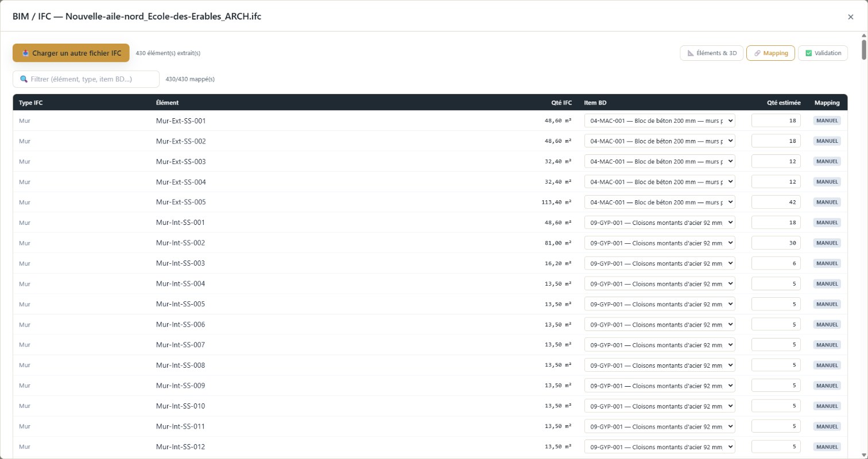868x459 pixels.
Task: Click the 113,40 m² quantity cell
Action: click(556, 202)
